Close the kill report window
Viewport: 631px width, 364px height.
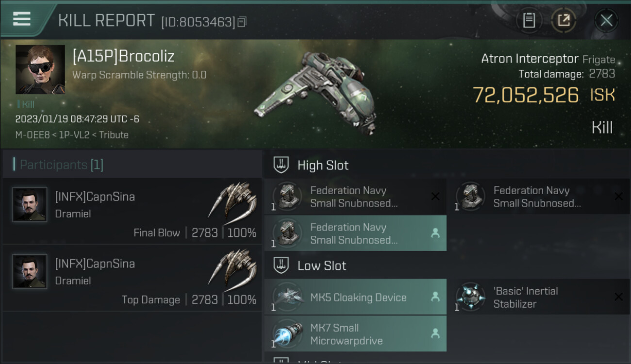click(606, 20)
